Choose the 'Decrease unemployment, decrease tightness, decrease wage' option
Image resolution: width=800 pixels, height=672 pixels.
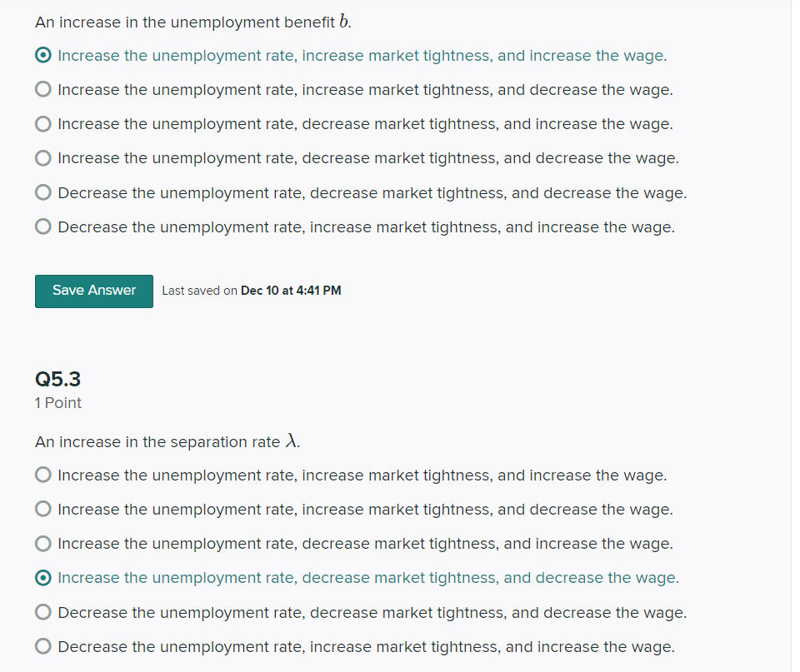42,192
